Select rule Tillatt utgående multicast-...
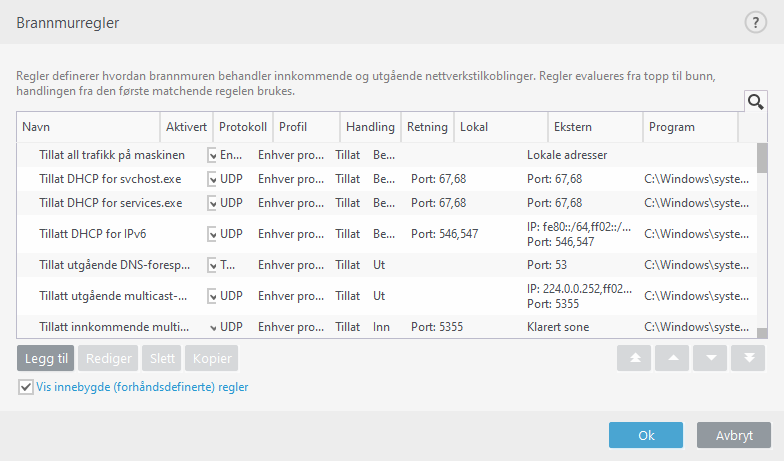This screenshot has width=784, height=461. click(387, 296)
